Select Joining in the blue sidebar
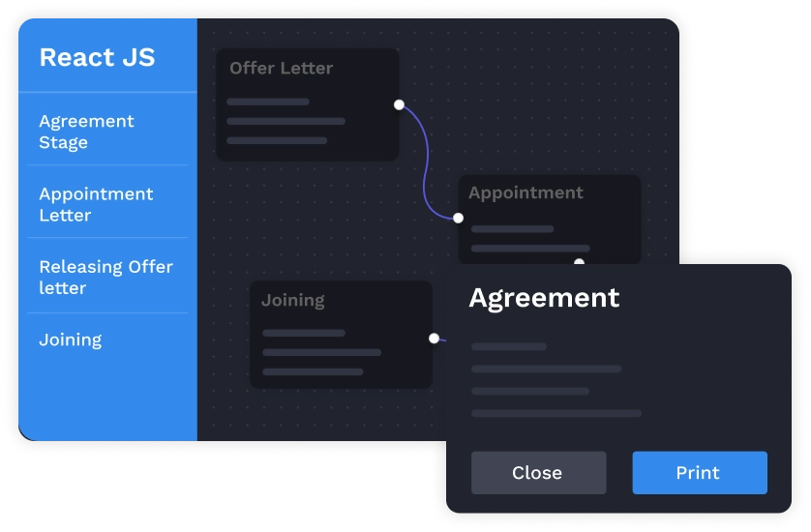 click(70, 340)
